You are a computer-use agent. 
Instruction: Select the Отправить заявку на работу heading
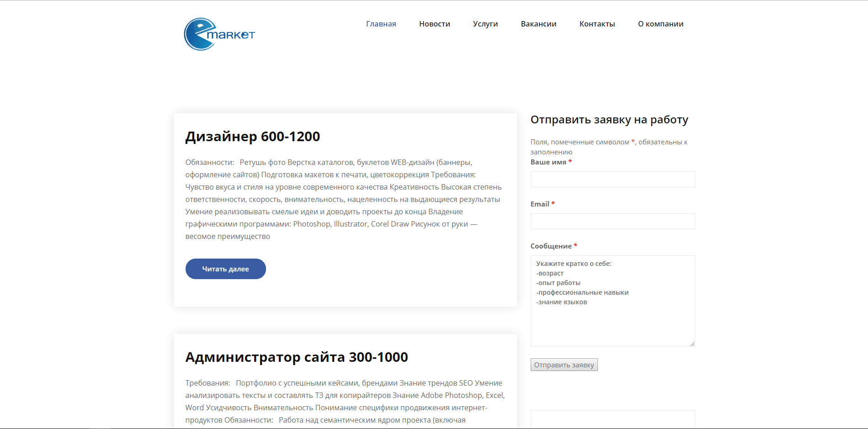point(609,120)
